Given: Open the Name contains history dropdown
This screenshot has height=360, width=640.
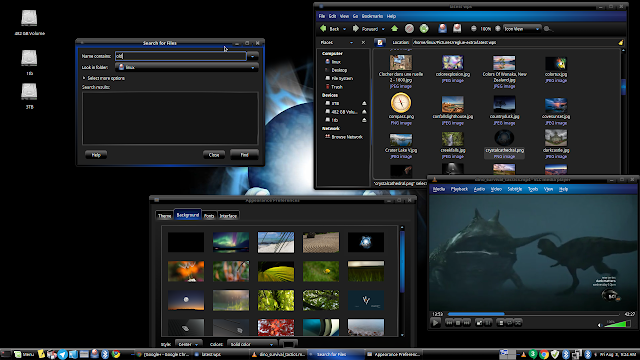Looking at the screenshot, I should coord(253,56).
